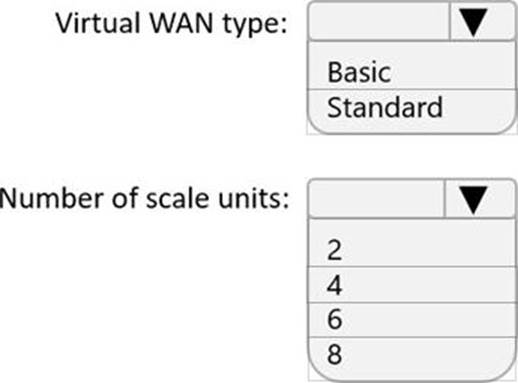Click the Number of scale units triangle arrow
This screenshot has width=518, height=383.
[473, 200]
